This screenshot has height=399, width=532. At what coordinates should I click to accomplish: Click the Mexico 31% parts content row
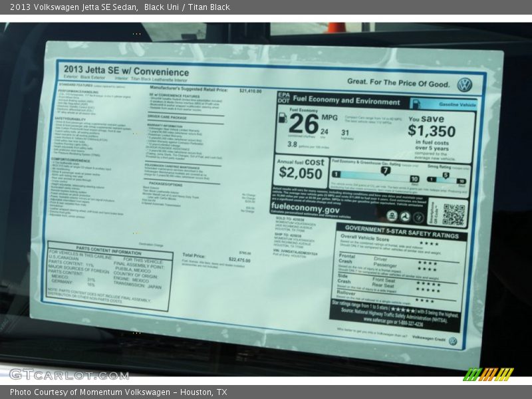pos(73,278)
